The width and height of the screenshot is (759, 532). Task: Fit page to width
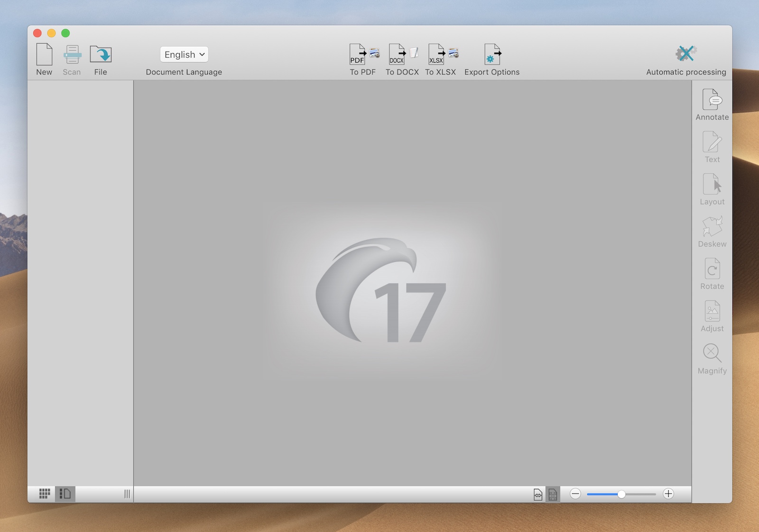click(538, 494)
